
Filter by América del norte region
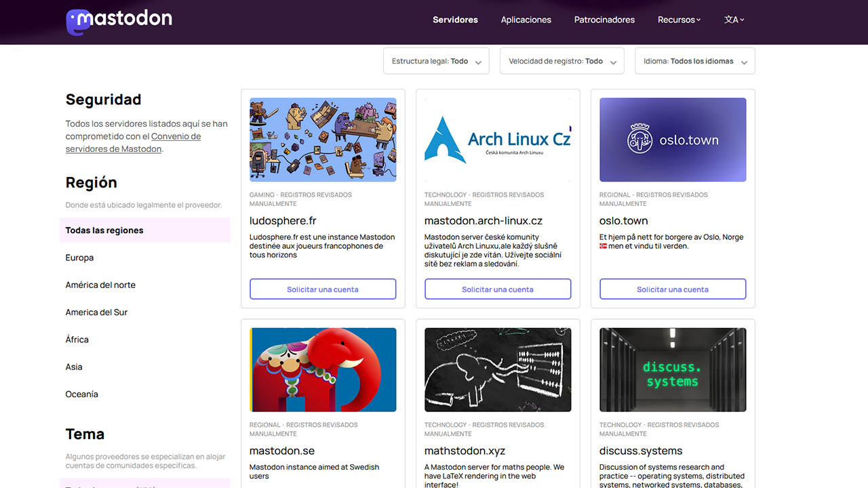pos(100,285)
